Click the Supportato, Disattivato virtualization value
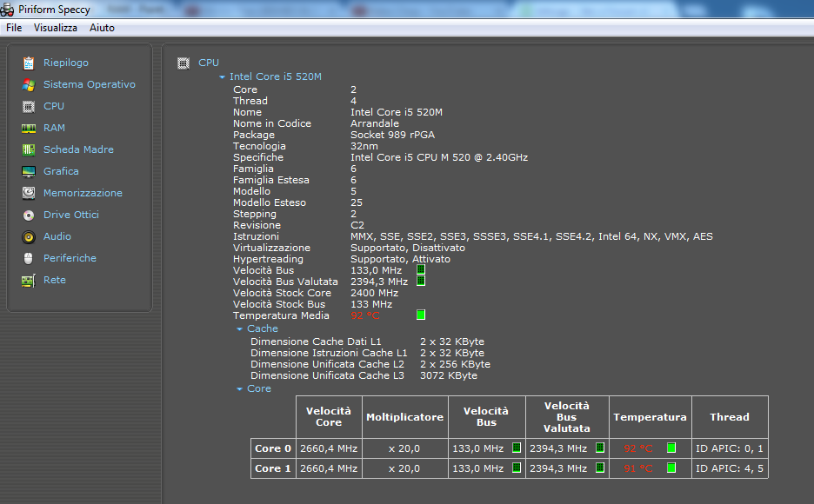 [x=408, y=248]
